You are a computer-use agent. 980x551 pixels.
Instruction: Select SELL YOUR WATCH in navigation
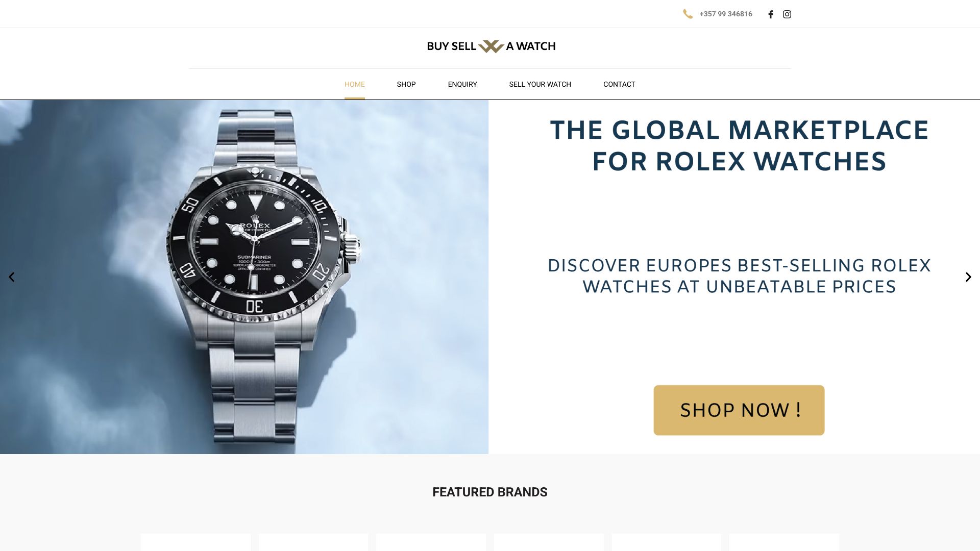(x=540, y=84)
